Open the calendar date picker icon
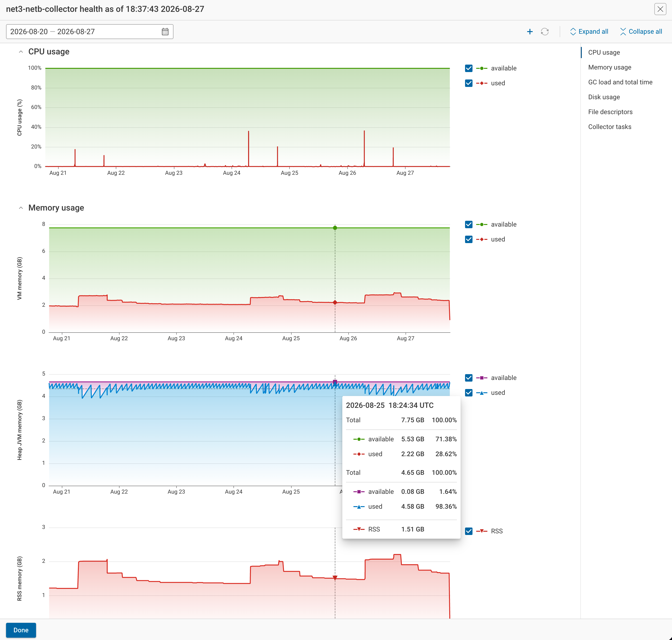 pos(165,32)
